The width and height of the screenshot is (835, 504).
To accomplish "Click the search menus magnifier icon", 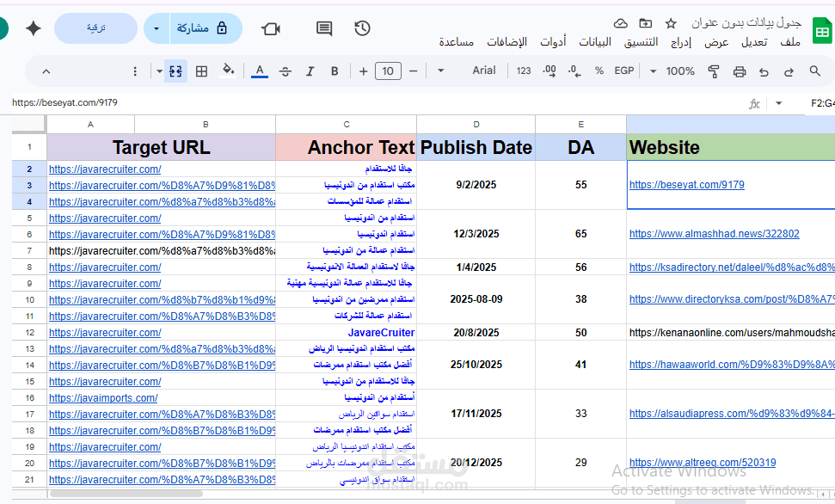I will [x=814, y=71].
